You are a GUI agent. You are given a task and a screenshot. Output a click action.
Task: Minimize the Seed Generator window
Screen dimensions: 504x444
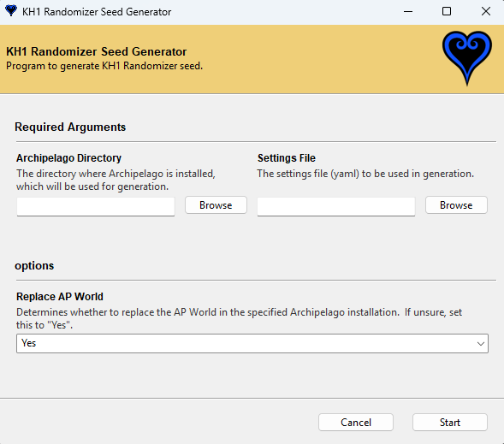pyautogui.click(x=408, y=12)
